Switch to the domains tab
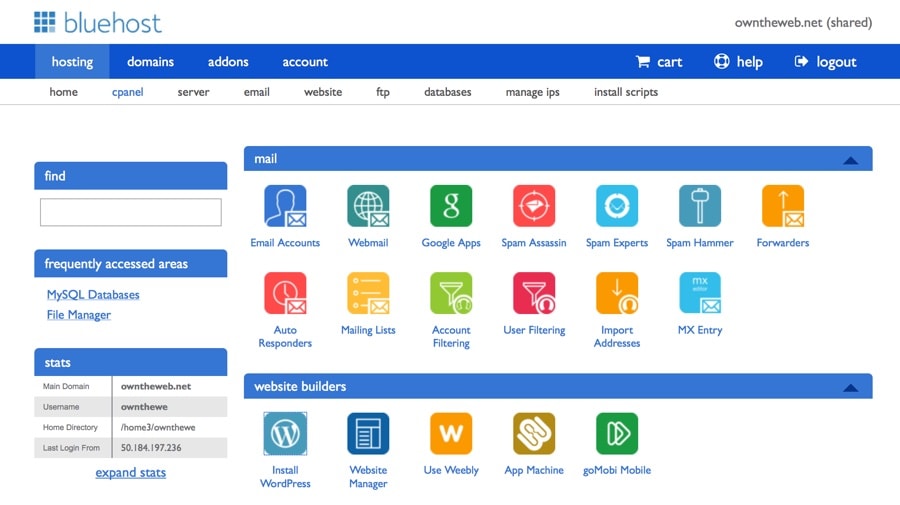The width and height of the screenshot is (900, 505). 150,61
